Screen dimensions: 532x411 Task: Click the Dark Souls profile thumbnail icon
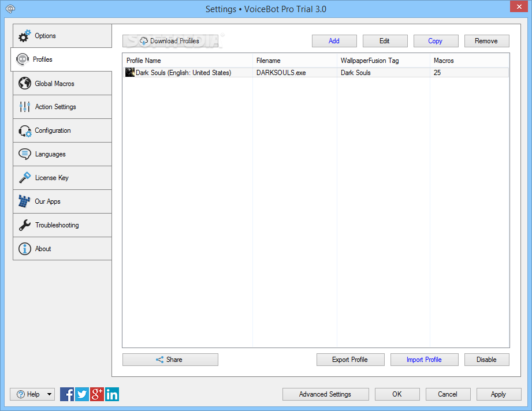(x=130, y=72)
